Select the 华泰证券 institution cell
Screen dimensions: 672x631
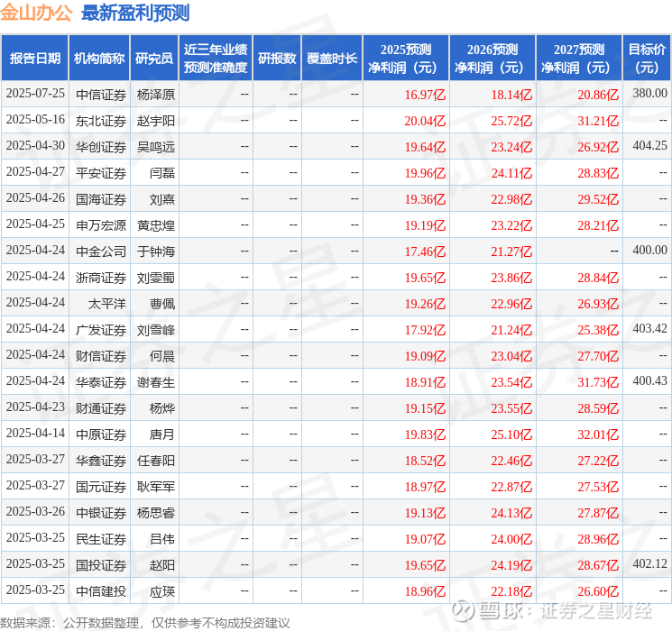click(101, 382)
